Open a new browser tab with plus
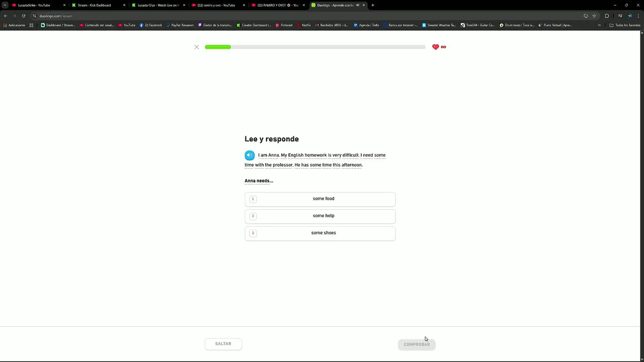 [373, 5]
